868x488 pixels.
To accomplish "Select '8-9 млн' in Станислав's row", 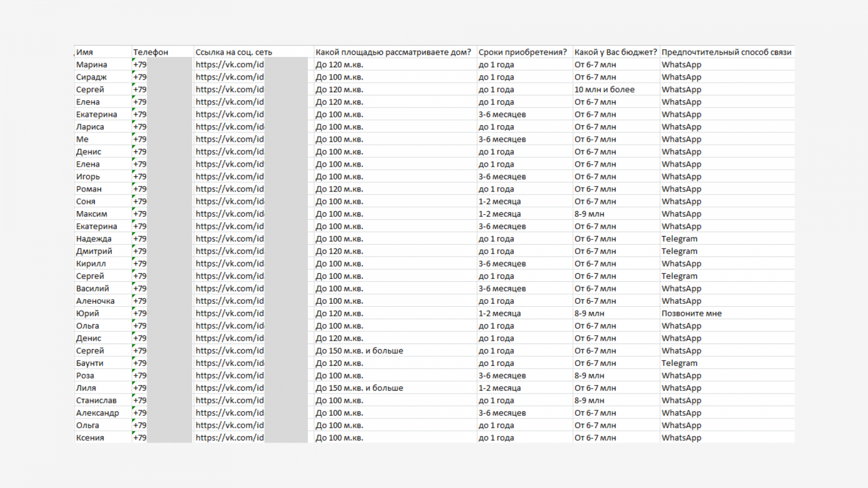I will point(589,401).
